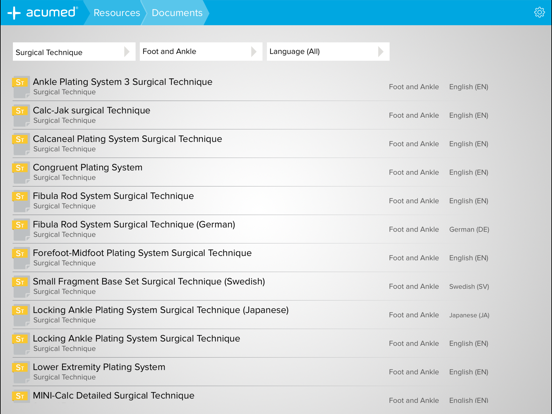The width and height of the screenshot is (552, 414).
Task: Click Foot and Ankle in Congruent Plating row
Action: pos(414,172)
